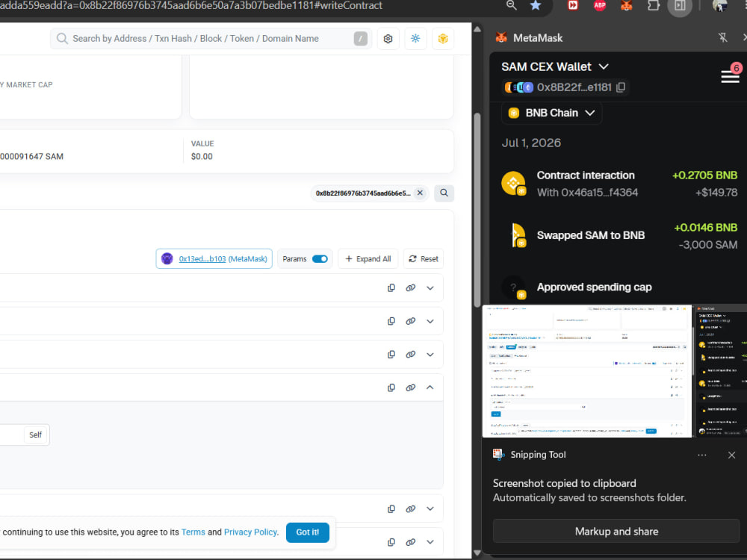Image resolution: width=747 pixels, height=560 pixels.
Task: Open the red fast-forward extension icon
Action: tap(573, 5)
